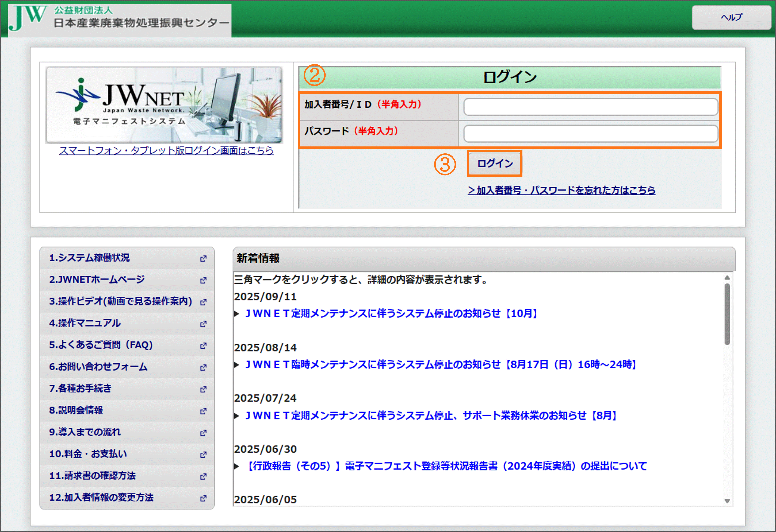This screenshot has width=776, height=532.
Task: Click into パスワード input field
Action: point(590,134)
